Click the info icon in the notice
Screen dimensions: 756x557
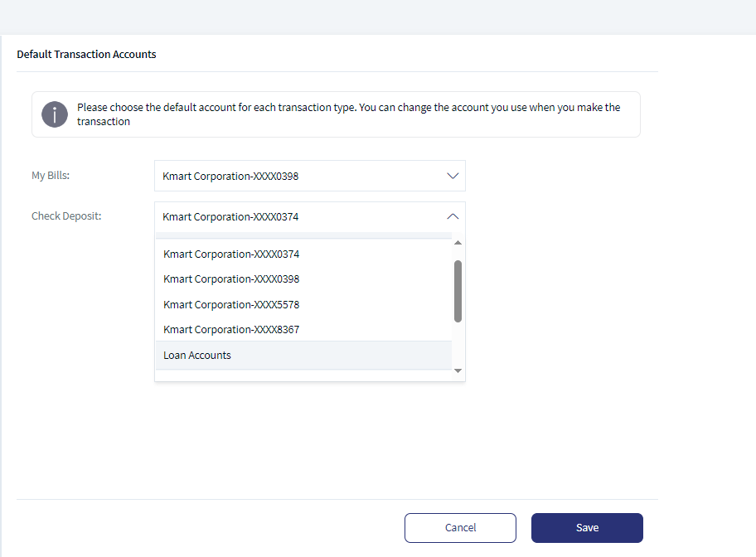click(x=55, y=114)
